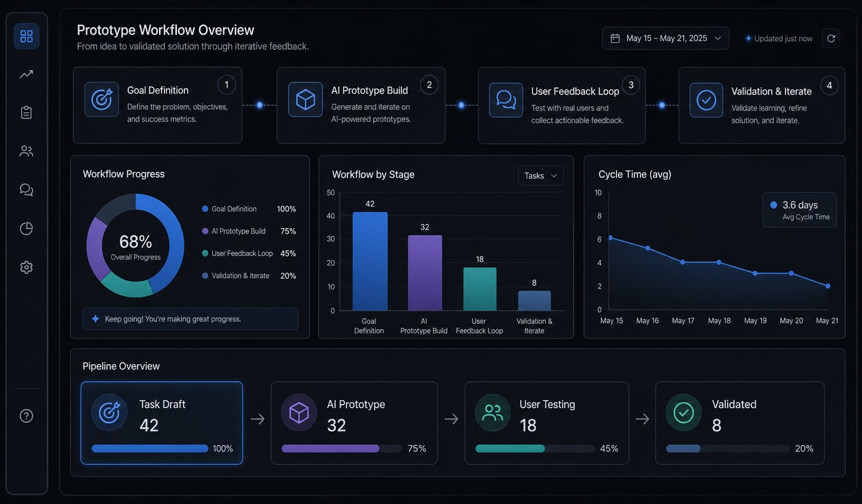Click Validation & Iterate legend dot
The image size is (862, 504).
[205, 275]
